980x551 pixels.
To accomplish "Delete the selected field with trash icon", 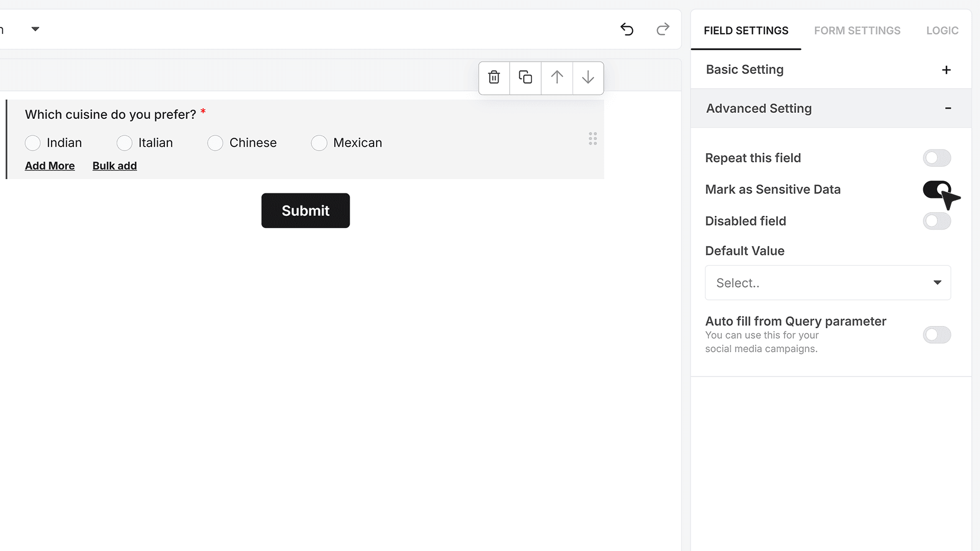I will (x=494, y=78).
